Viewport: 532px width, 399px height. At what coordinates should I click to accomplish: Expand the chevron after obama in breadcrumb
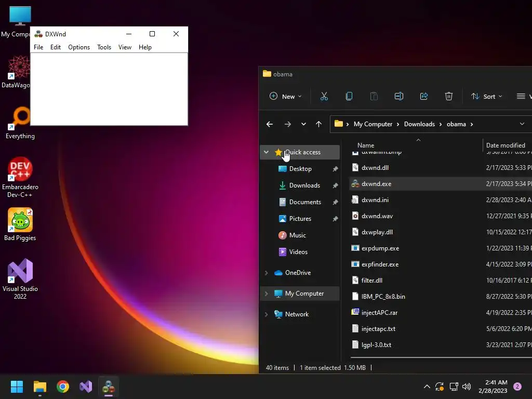[x=472, y=124]
